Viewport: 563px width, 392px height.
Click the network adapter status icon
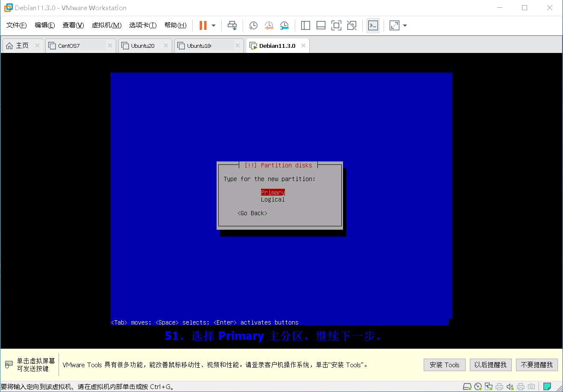pyautogui.click(x=489, y=387)
